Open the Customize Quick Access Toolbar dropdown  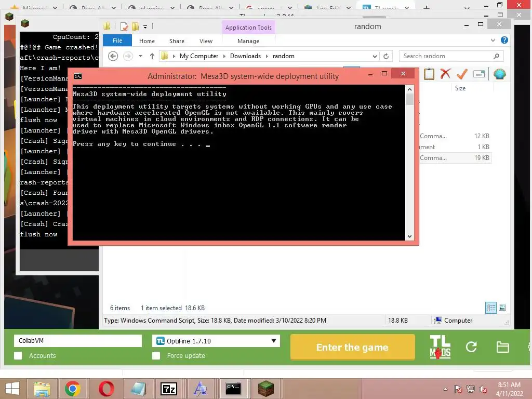click(145, 26)
